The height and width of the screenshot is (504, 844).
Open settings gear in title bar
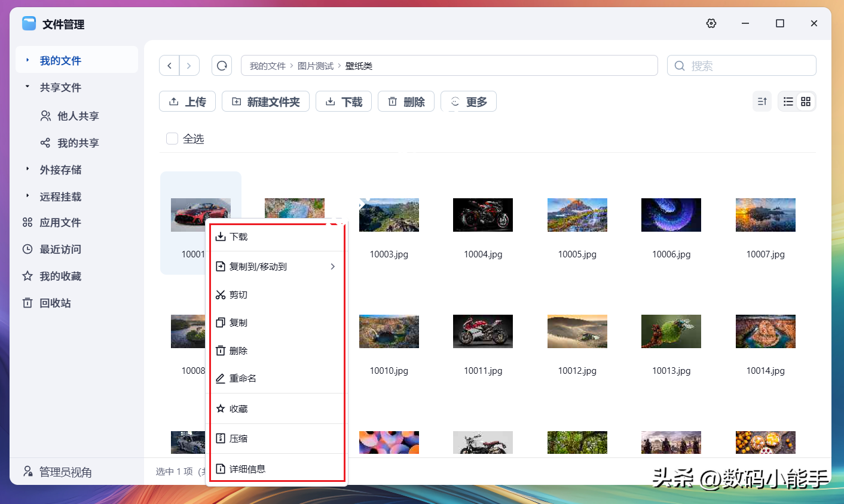[711, 23]
